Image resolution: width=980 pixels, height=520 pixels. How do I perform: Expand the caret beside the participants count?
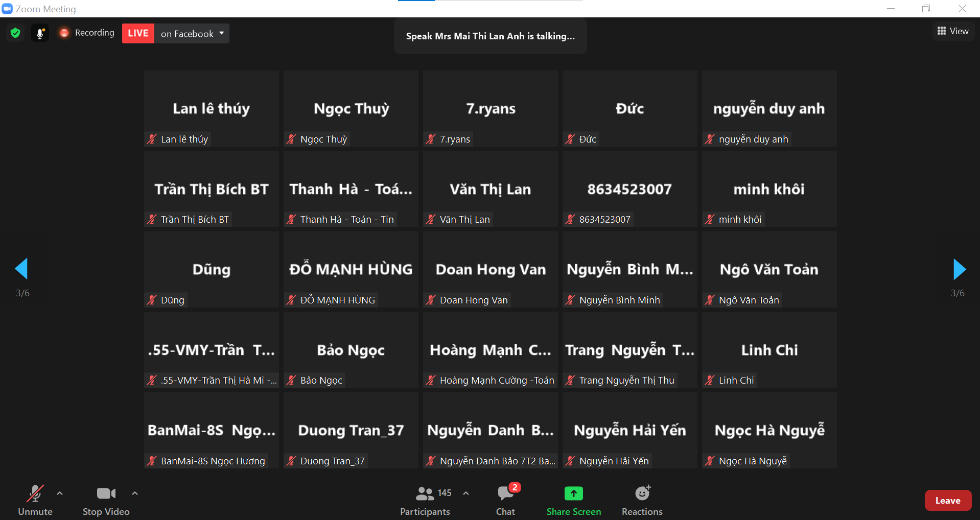[x=466, y=493]
